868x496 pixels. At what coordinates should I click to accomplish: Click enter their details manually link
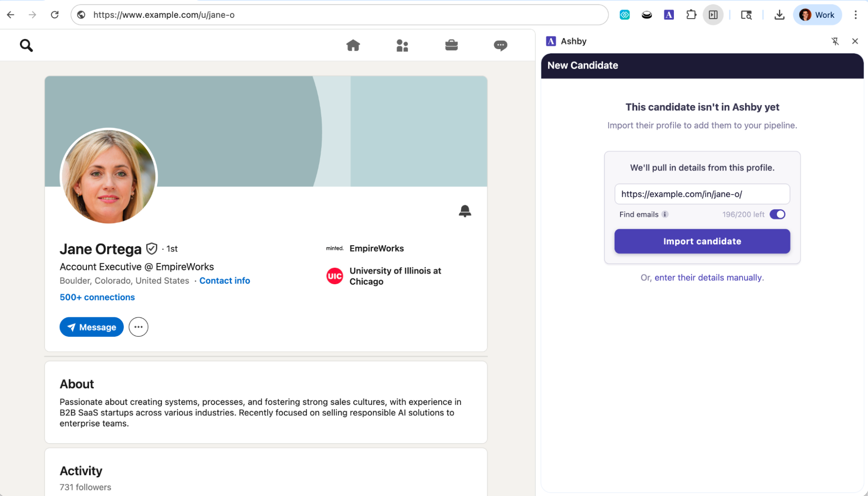[x=709, y=278]
